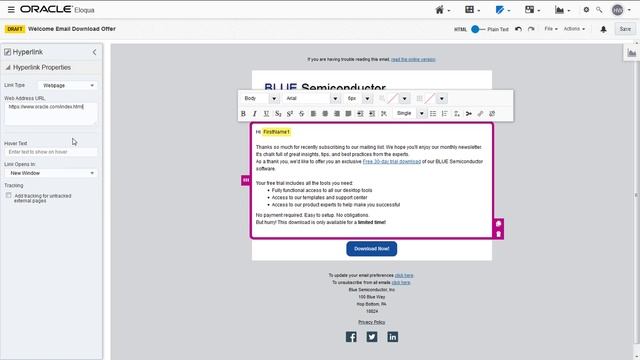Save the email
640x360 pixels.
(x=625, y=29)
